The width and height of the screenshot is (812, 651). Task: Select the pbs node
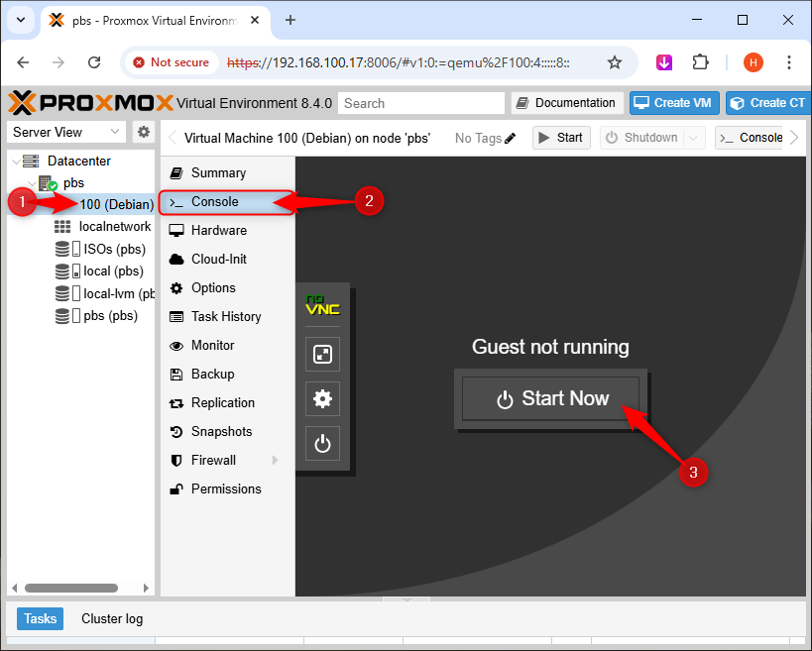[x=73, y=183]
